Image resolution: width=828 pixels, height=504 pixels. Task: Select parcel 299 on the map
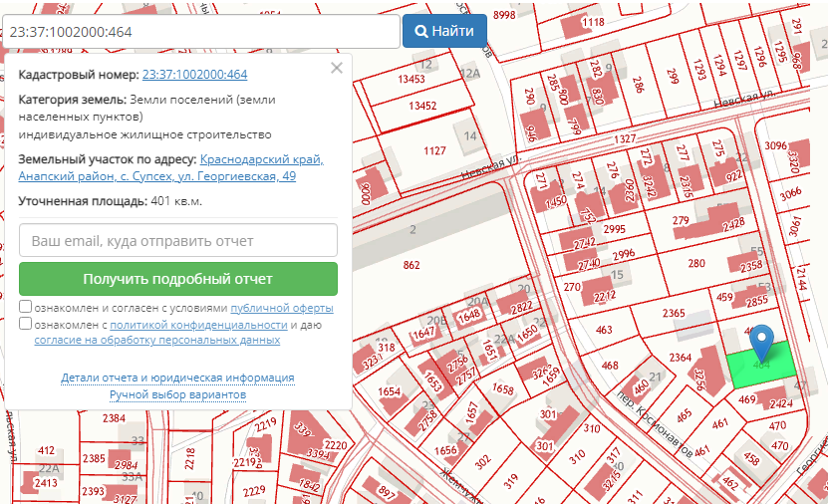[672, 77]
